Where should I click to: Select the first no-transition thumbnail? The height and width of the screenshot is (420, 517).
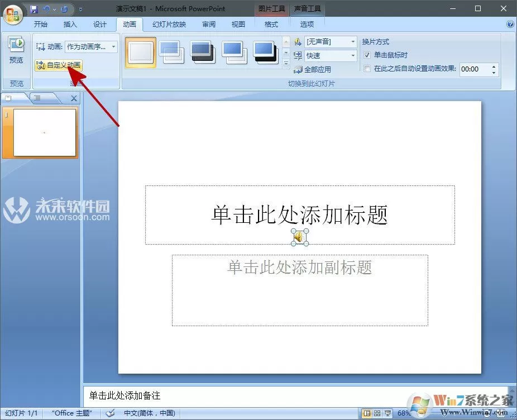point(141,52)
